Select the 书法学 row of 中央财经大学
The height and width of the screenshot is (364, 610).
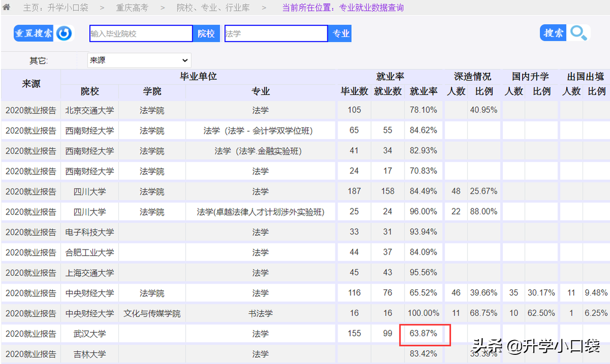[x=260, y=313]
